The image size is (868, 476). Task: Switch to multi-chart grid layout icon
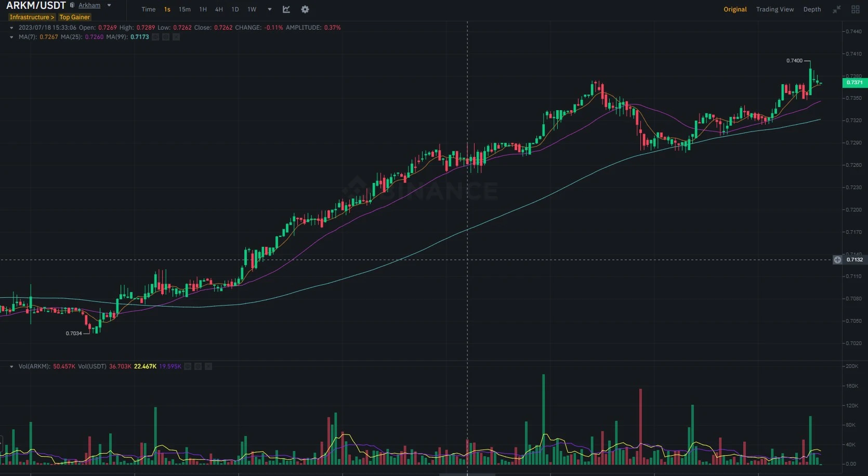(x=856, y=9)
